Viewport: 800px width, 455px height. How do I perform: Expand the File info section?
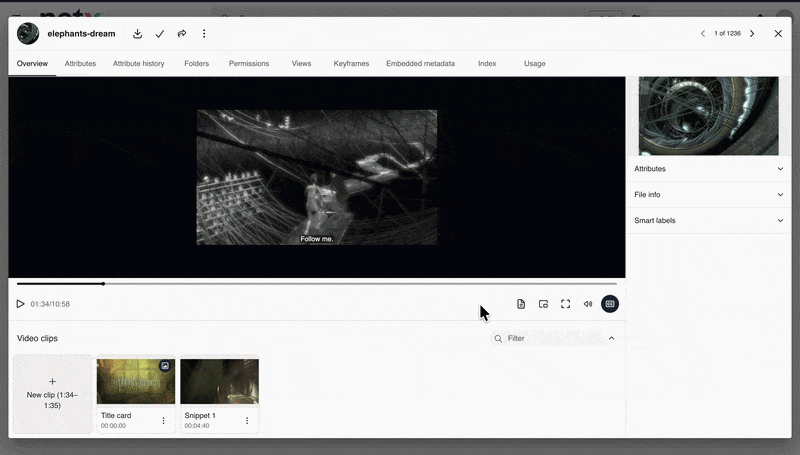(709, 195)
